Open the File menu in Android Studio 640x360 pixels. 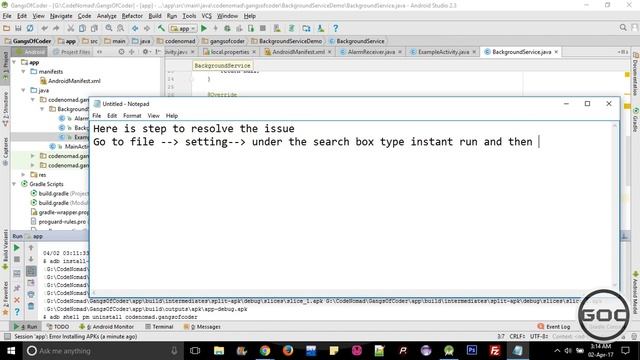click(7, 16)
